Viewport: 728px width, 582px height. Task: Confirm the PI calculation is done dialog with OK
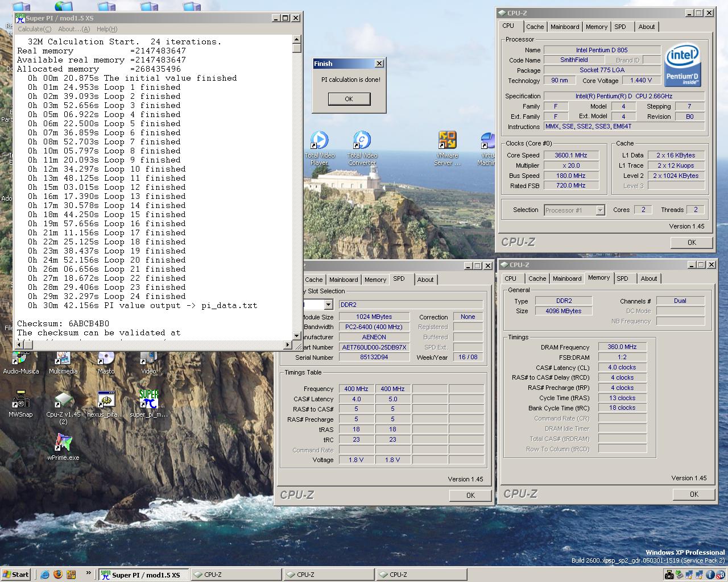[349, 99]
